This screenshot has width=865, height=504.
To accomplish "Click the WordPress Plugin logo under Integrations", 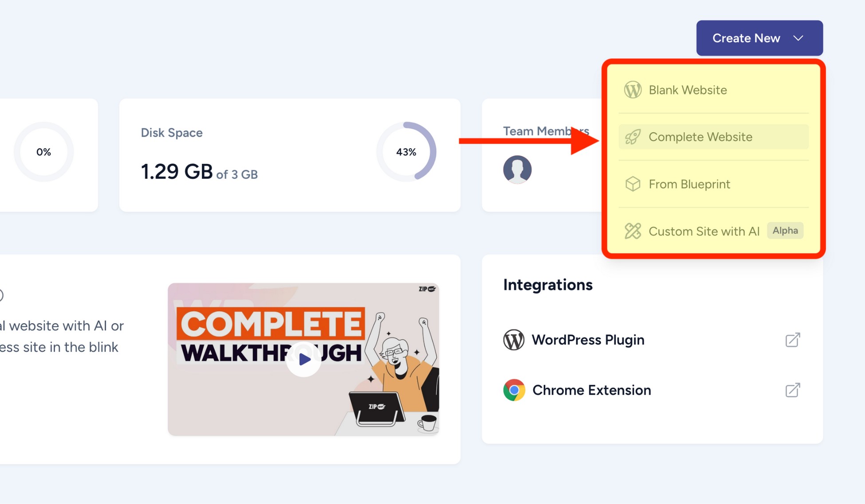I will (514, 340).
